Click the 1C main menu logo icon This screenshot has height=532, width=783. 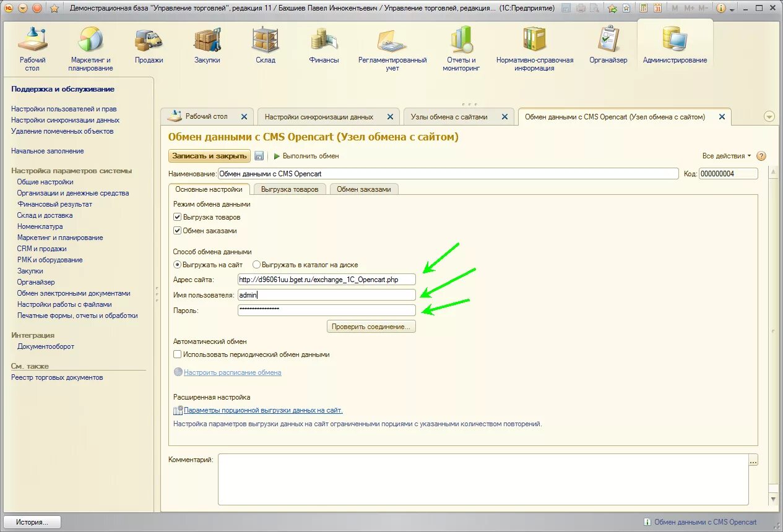point(9,8)
